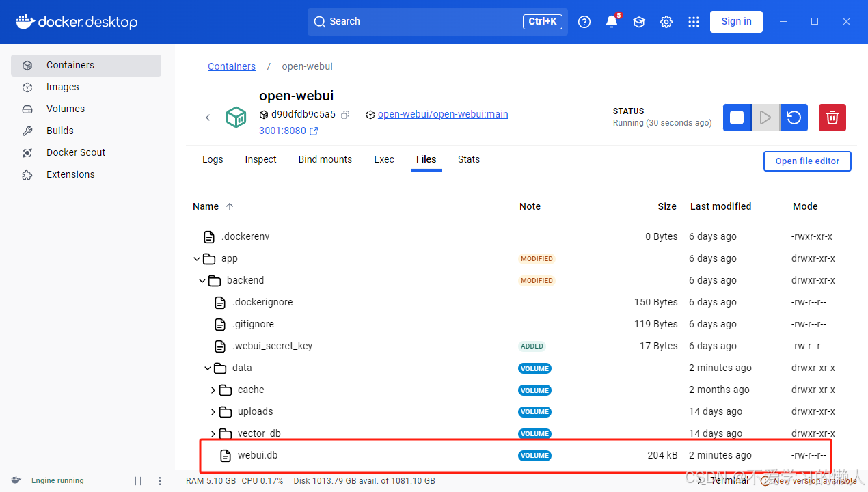
Task: Select Extensions in the sidebar
Action: pos(86,175)
